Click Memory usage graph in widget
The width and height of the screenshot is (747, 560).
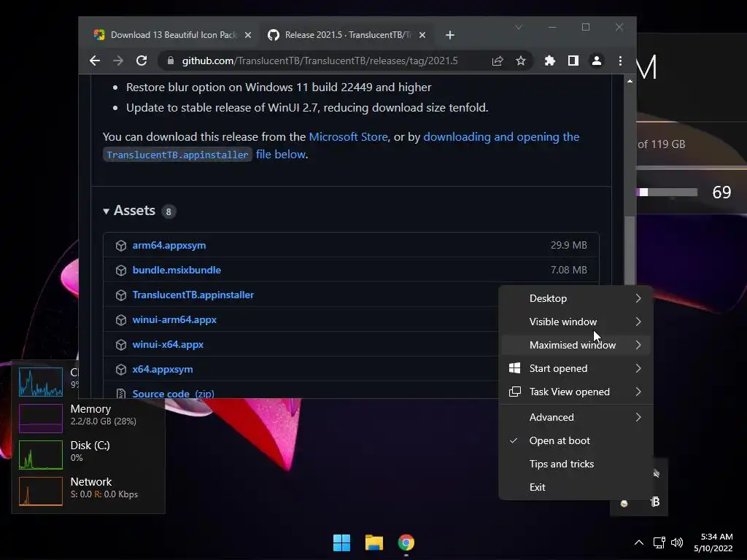click(41, 419)
